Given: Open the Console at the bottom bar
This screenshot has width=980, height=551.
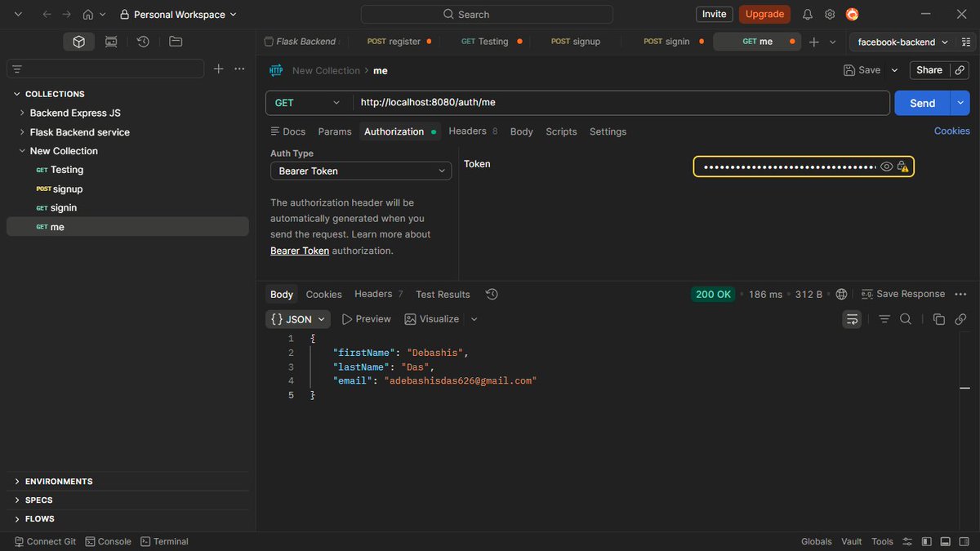Looking at the screenshot, I should 108,541.
